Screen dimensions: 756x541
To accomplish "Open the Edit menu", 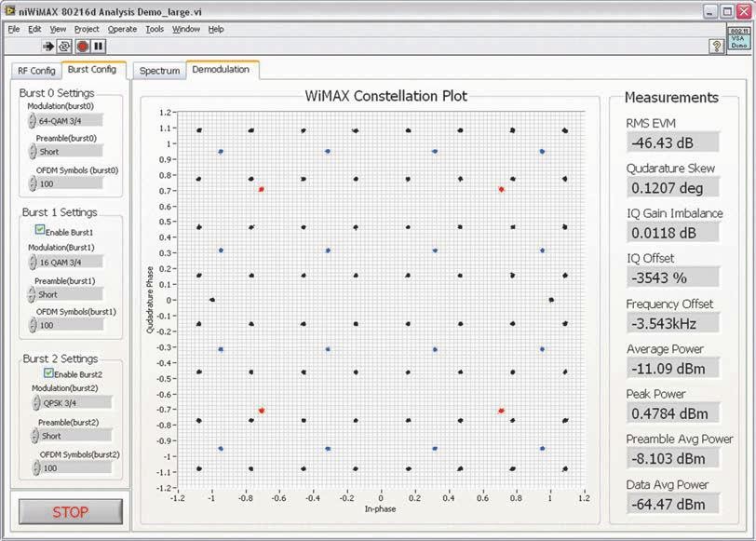I will [x=34, y=29].
